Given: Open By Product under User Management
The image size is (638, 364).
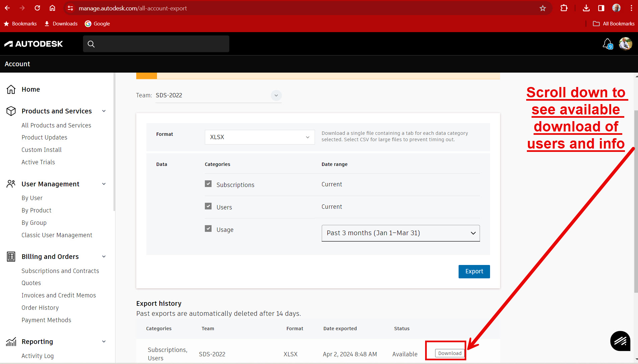Looking at the screenshot, I should click(36, 210).
